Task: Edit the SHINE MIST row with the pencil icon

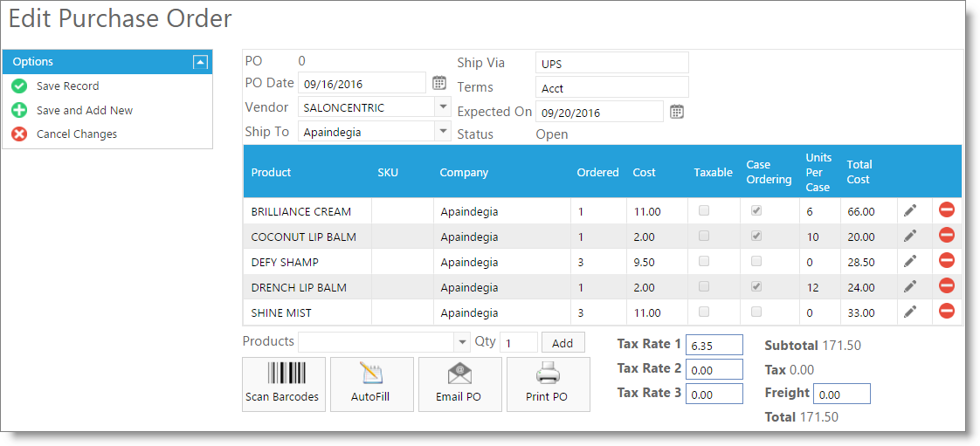Action: (x=910, y=312)
